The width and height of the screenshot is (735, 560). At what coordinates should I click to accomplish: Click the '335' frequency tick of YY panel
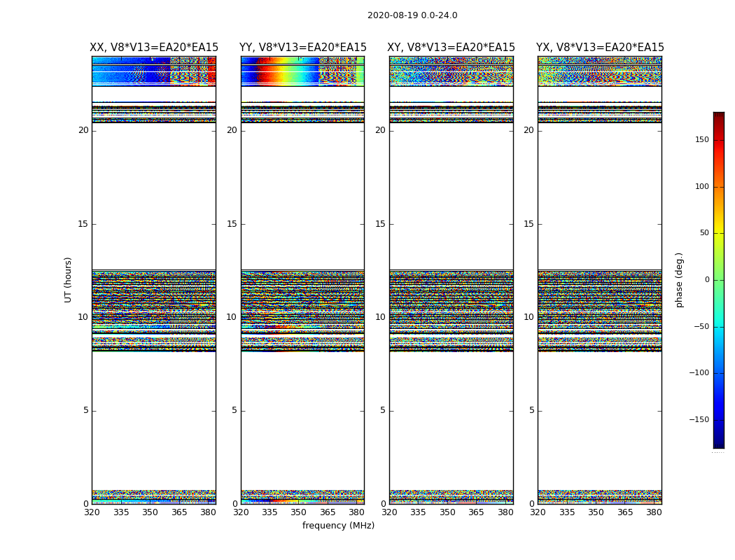point(269,512)
